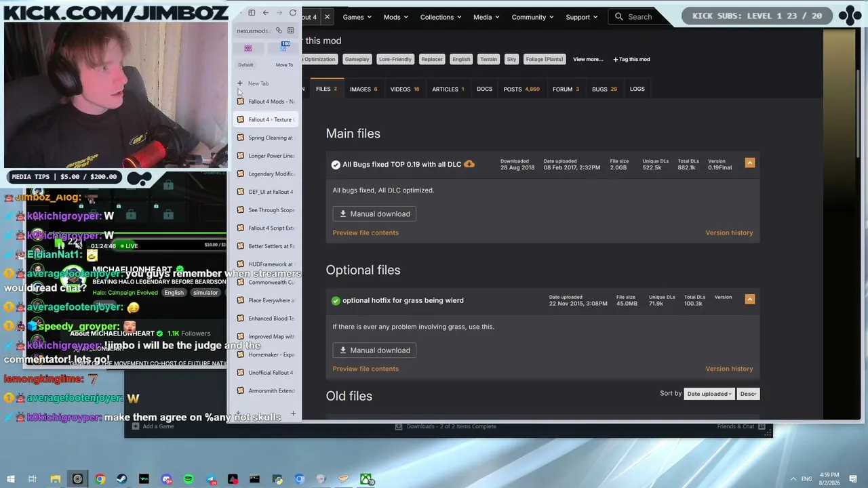Open the POSTS tab
The height and width of the screenshot is (488, 868).
pos(521,89)
